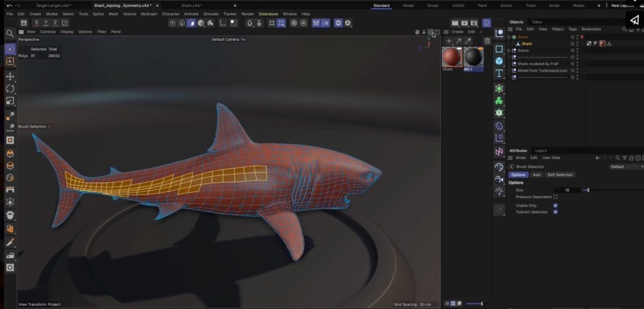
Task: Click the Attributes back arrow
Action: pyautogui.click(x=597, y=158)
